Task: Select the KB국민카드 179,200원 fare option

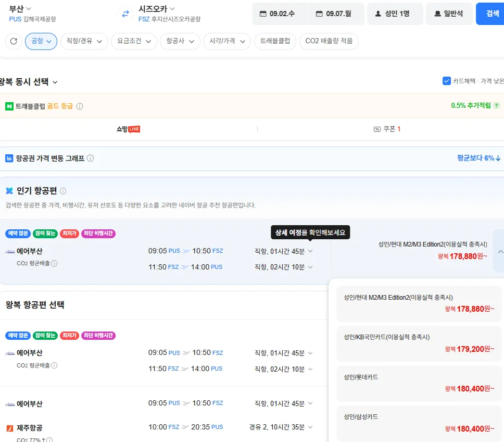Action: (x=419, y=343)
